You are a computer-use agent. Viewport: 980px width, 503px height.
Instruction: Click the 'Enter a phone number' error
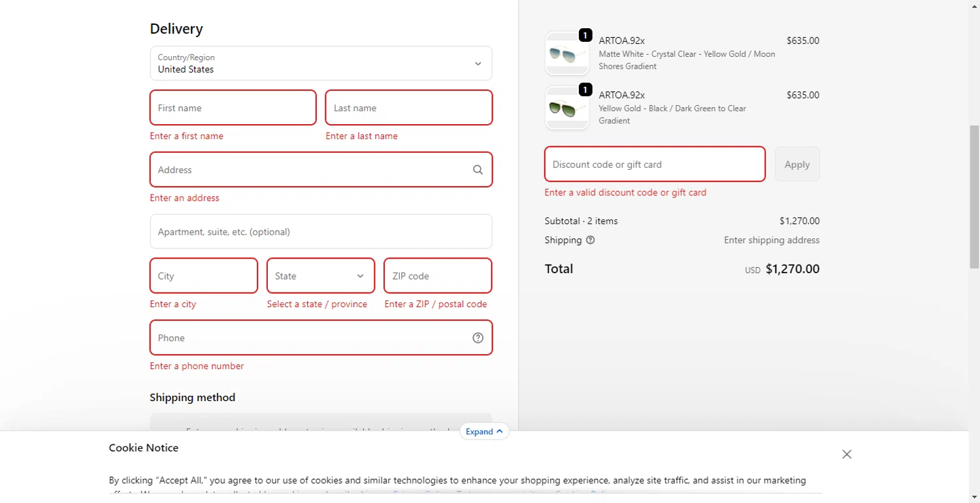(x=197, y=366)
